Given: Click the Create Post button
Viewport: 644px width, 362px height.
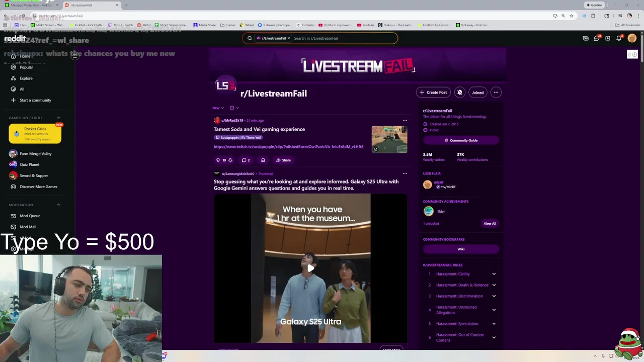Looking at the screenshot, I should pyautogui.click(x=433, y=92).
